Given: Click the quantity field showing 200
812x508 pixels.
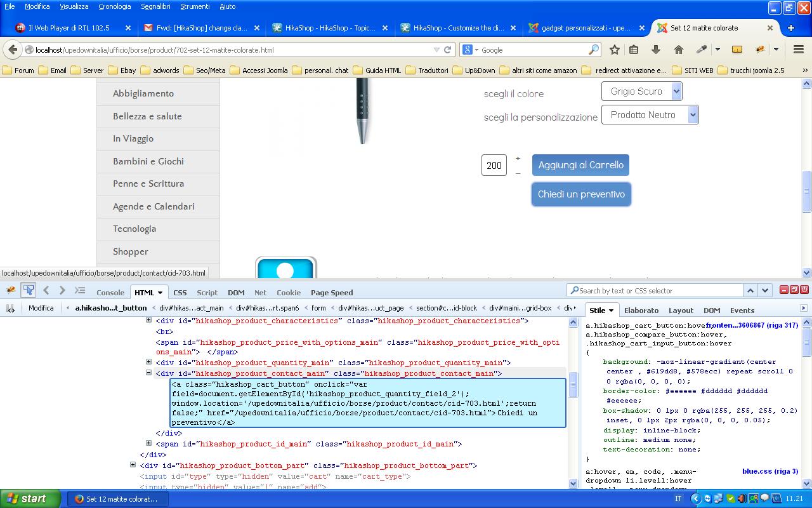Looking at the screenshot, I should click(x=494, y=165).
